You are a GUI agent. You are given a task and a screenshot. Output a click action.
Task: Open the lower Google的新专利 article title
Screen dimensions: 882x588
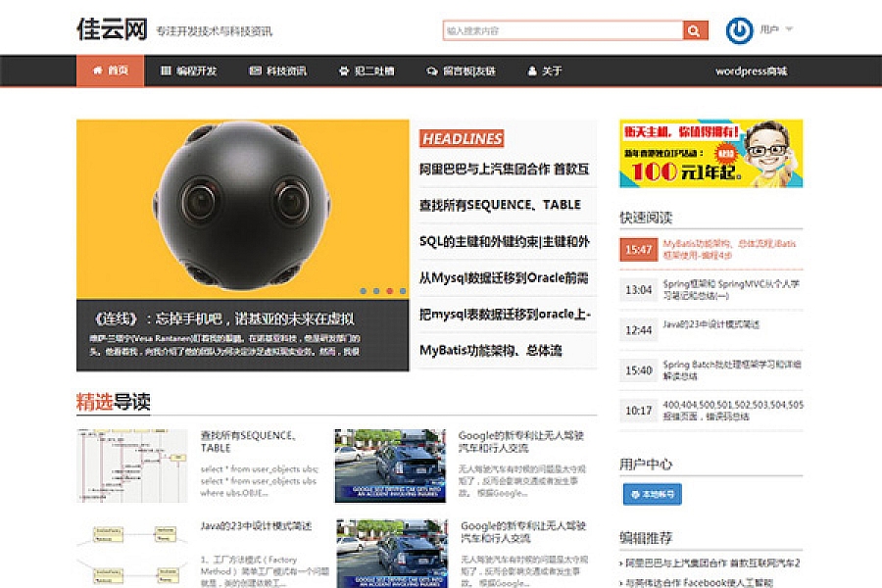523,532
